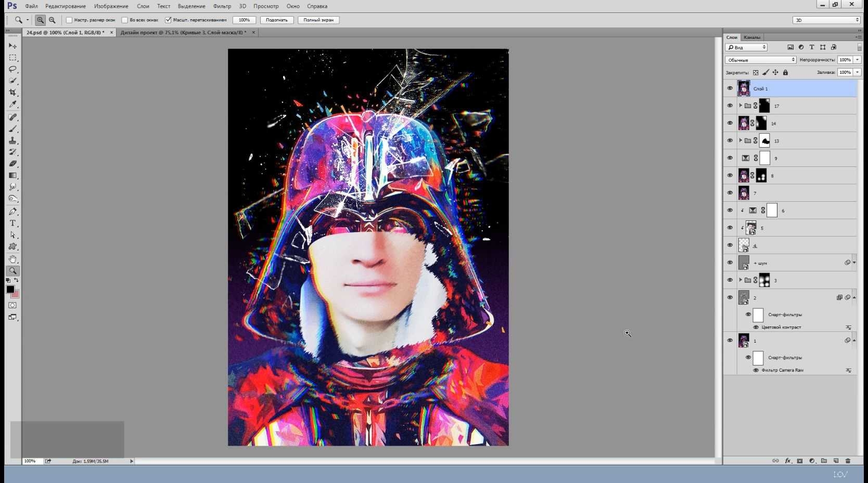Select the Horizontal Type tool
Screen dimensions: 868x483
[x=12, y=223]
